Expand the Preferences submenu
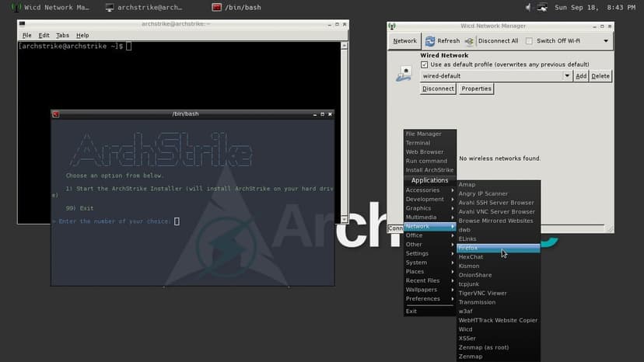The width and height of the screenshot is (644, 362). point(430,298)
